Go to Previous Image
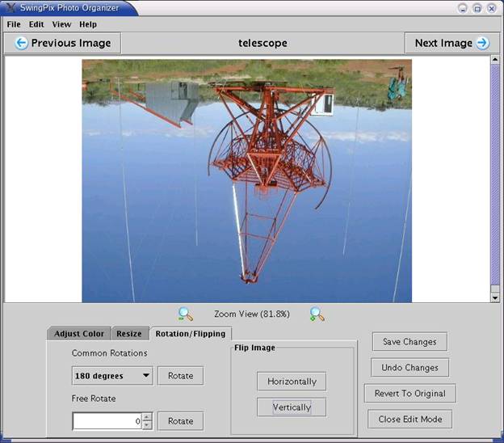 [x=63, y=43]
